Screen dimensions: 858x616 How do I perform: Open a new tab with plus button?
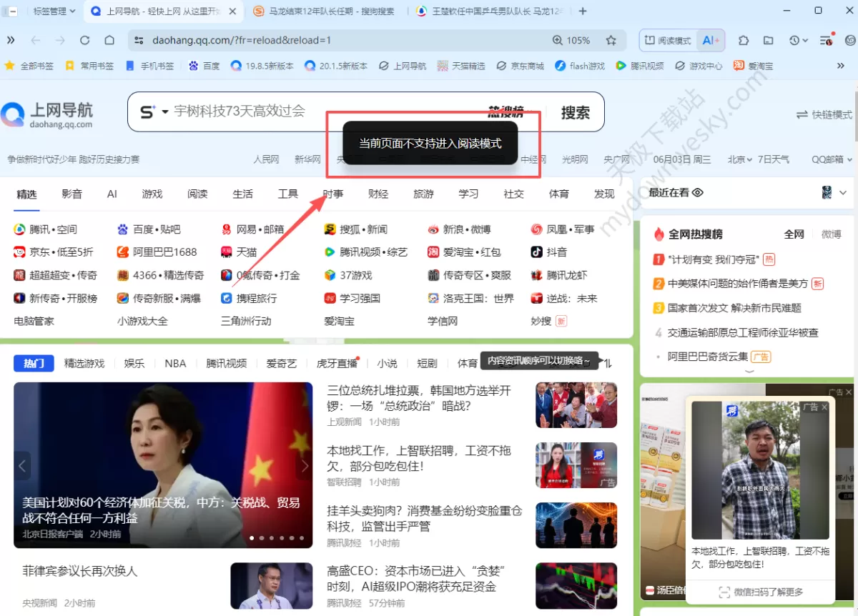[583, 11]
